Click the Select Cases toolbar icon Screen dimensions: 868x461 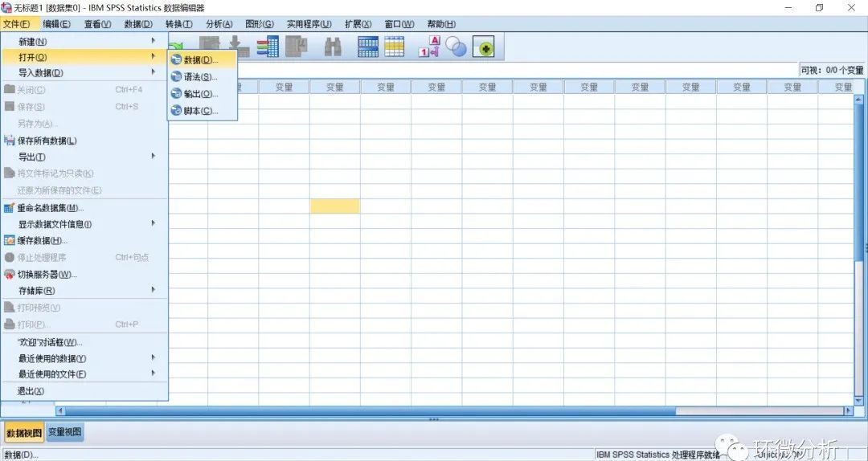click(x=394, y=47)
